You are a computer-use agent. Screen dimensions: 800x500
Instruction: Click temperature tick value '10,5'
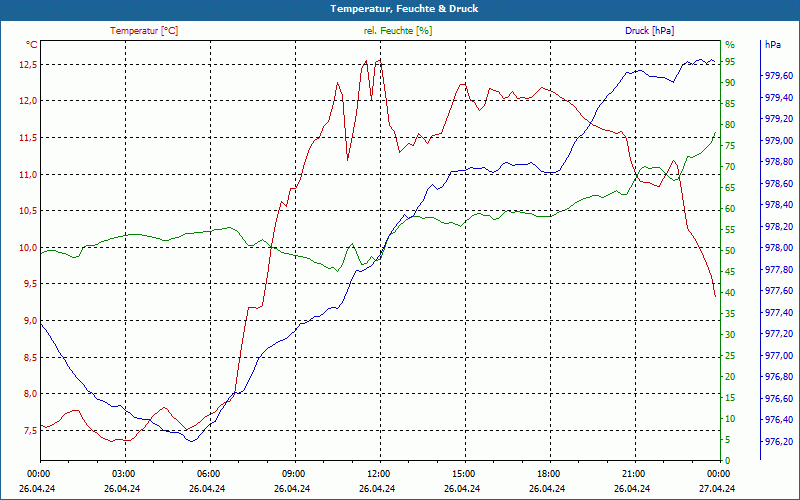pos(28,211)
